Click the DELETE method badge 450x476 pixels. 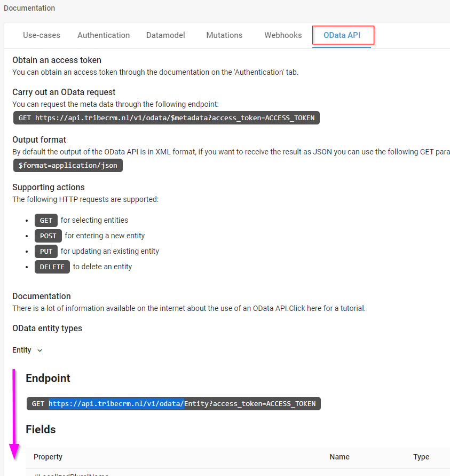coord(52,267)
